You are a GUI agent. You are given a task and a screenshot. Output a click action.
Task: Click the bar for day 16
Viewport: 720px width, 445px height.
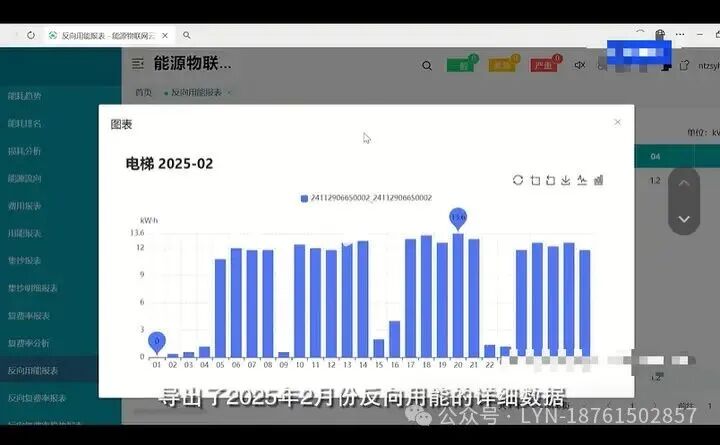tap(394, 339)
